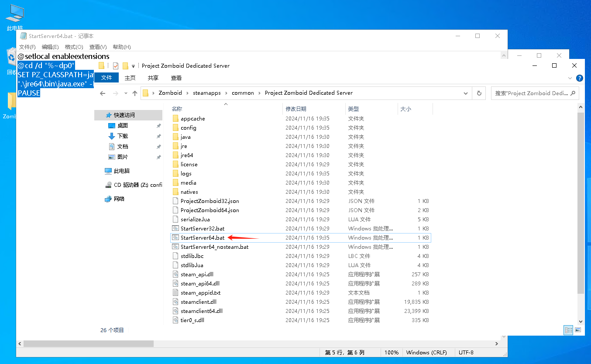Open Notepad Edit menu

click(x=50, y=47)
